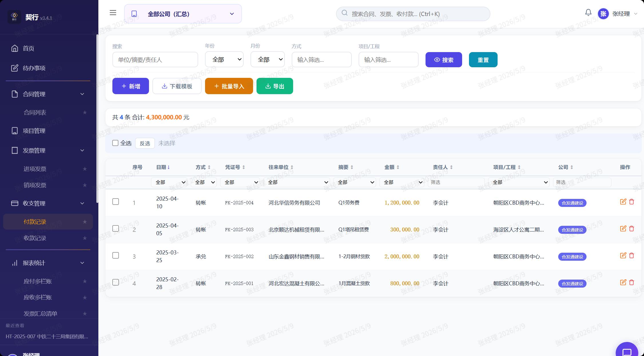Open the 摘要 column filter dropdown
Image resolution: width=644 pixels, height=356 pixels.
tap(355, 182)
